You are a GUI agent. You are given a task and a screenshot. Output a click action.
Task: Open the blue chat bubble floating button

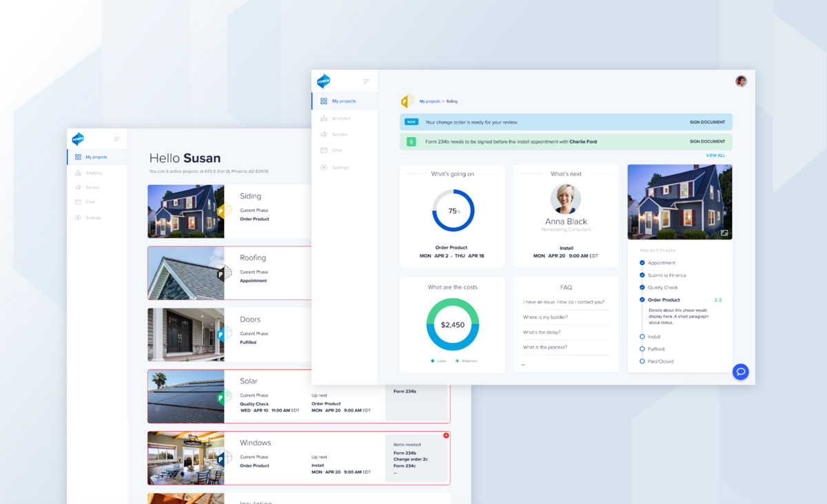tap(741, 372)
